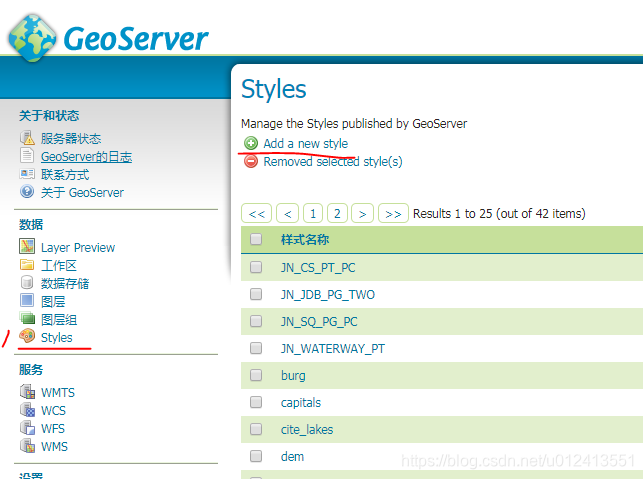
Task: Go to previous page with < button
Action: click(287, 213)
